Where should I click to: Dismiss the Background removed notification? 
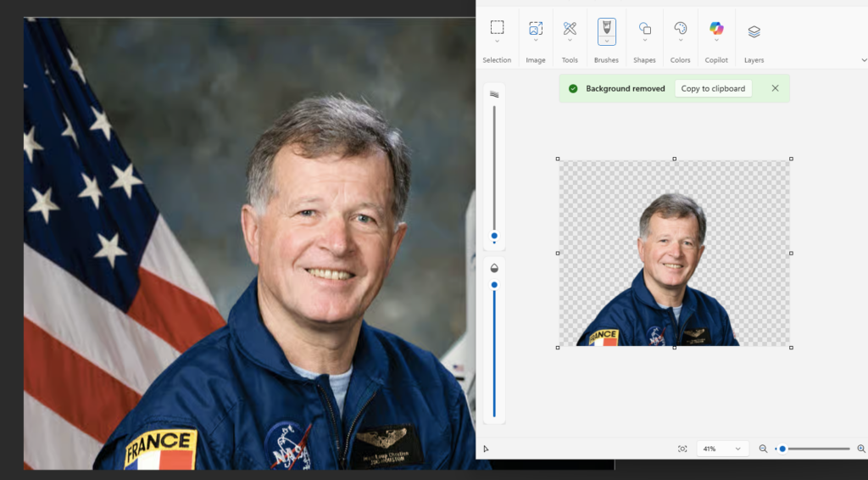click(x=775, y=88)
